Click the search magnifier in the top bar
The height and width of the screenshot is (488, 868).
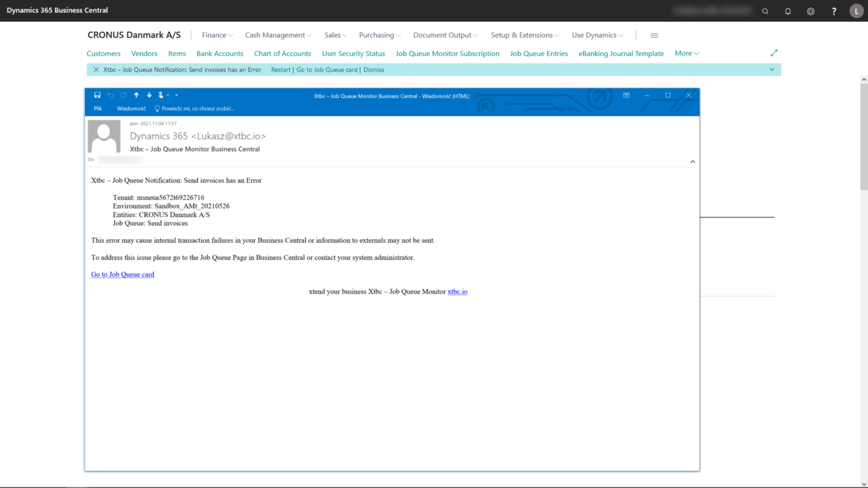point(765,11)
